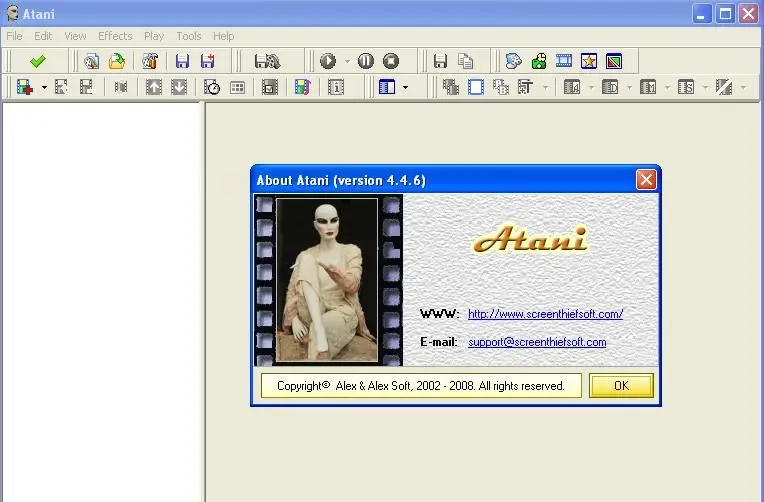Screen dimensions: 764x502
Task: Open the File menu
Action: coord(14,36)
